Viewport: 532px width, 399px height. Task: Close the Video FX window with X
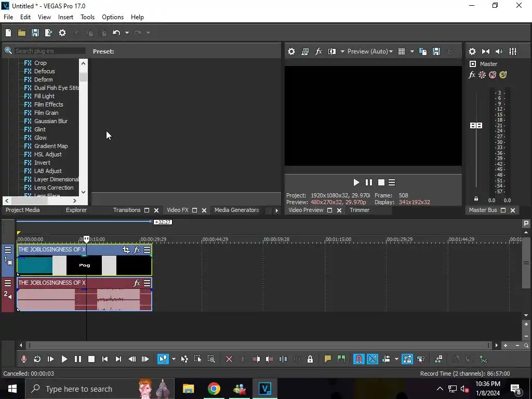pos(204,210)
